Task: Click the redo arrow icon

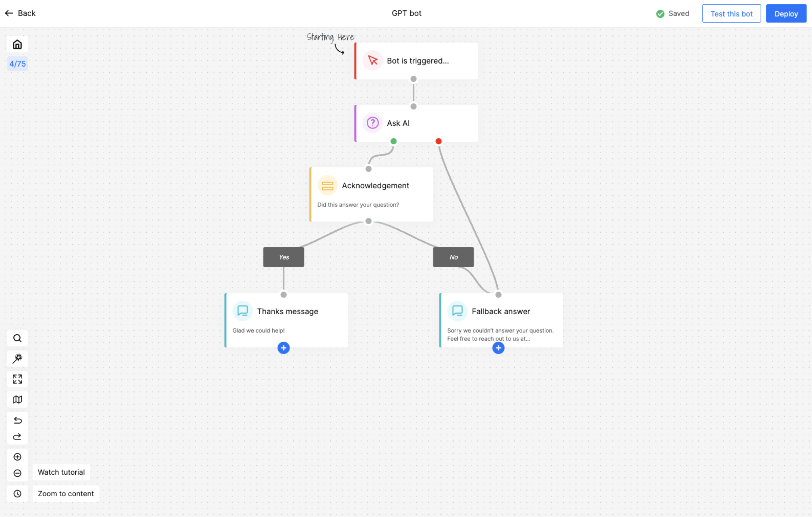Action: point(17,437)
